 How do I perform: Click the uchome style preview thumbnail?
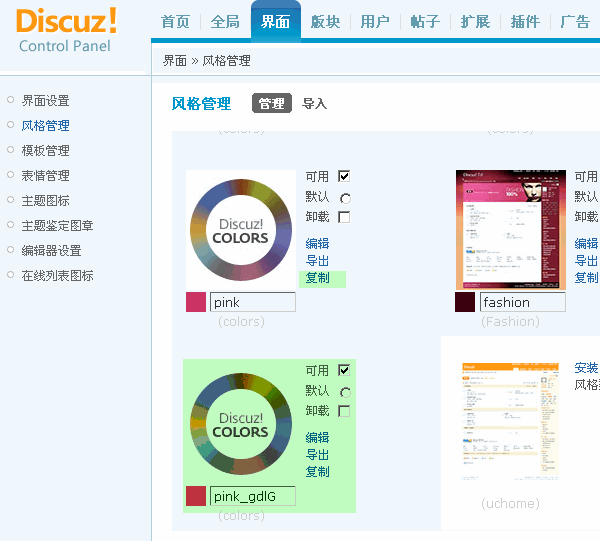(x=510, y=422)
